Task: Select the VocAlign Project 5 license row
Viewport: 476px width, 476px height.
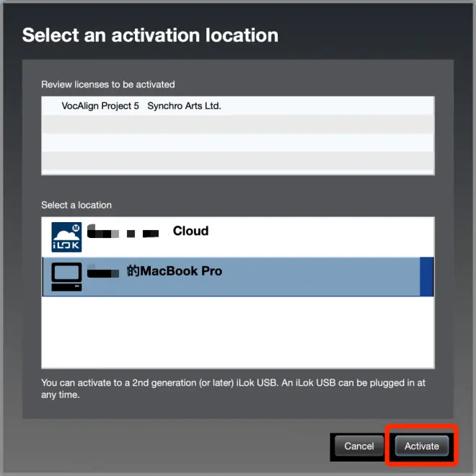Action: (238, 105)
